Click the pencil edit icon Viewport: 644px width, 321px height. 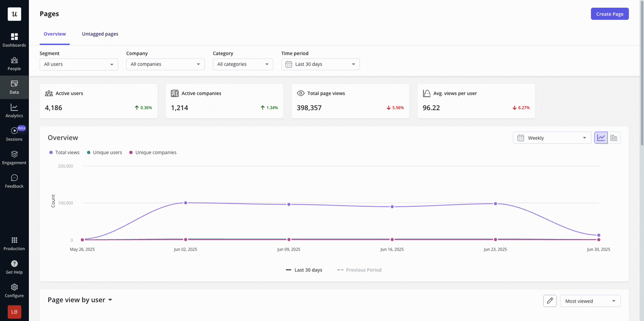click(550, 301)
